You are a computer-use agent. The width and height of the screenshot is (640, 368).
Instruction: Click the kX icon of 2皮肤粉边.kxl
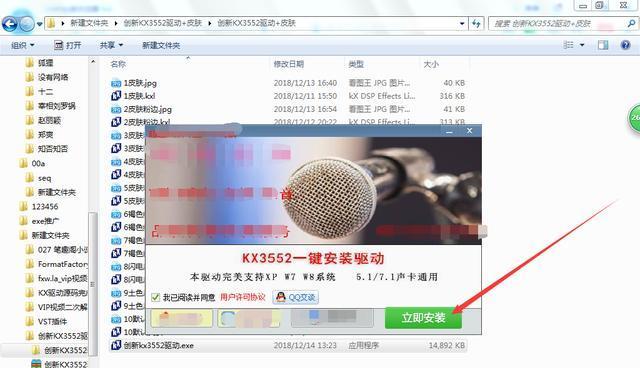(x=116, y=122)
